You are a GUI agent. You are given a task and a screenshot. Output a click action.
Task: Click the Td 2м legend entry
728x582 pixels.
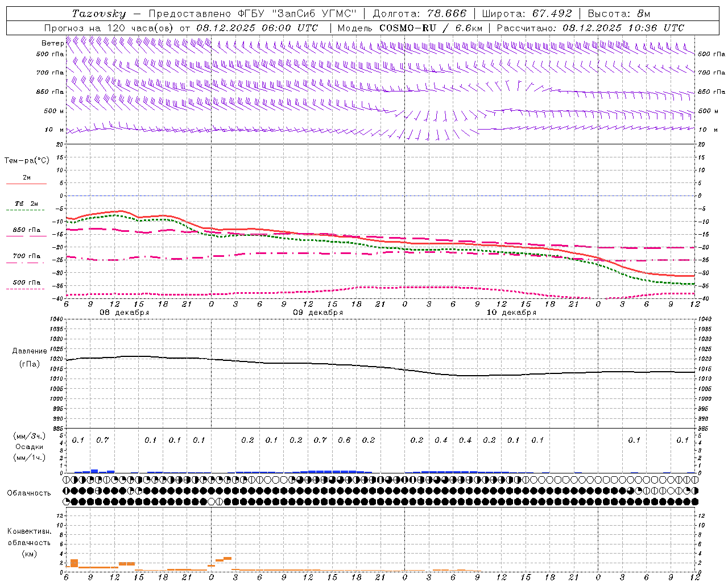[x=26, y=203]
